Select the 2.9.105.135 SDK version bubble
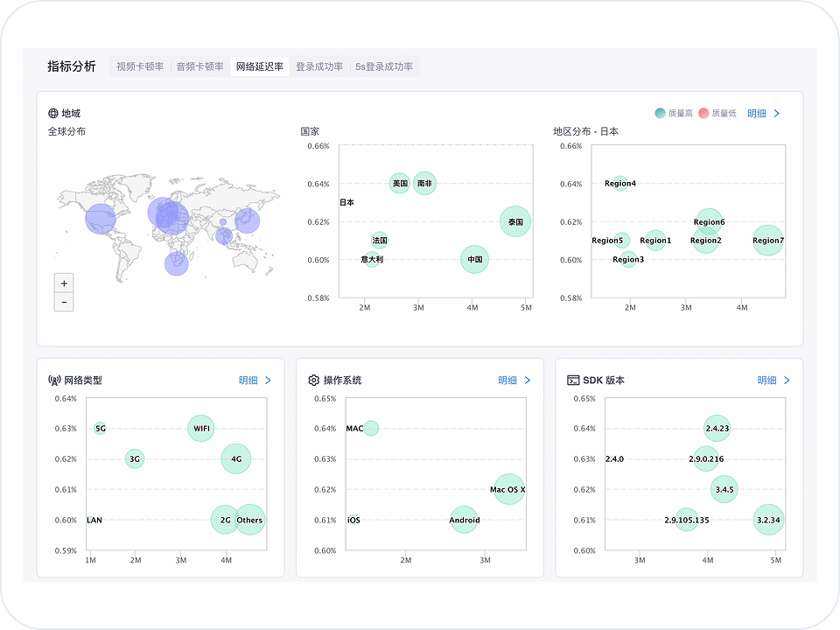The height and width of the screenshot is (630, 840). [687, 520]
